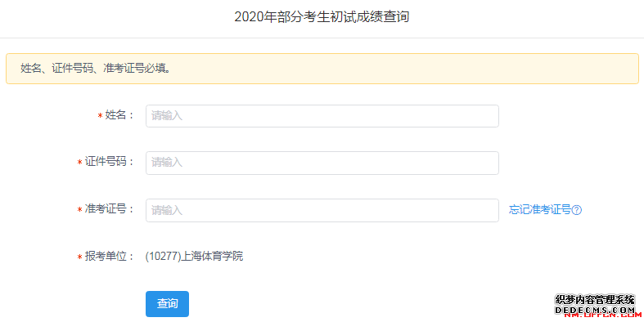The image size is (644, 322).
Task: Open the 忘记准考证号 link
Action: (540, 209)
